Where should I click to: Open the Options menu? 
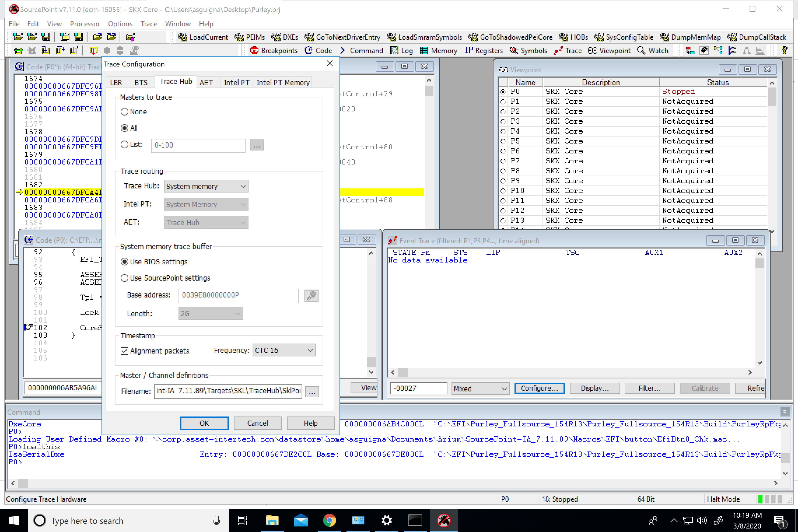[120, 24]
